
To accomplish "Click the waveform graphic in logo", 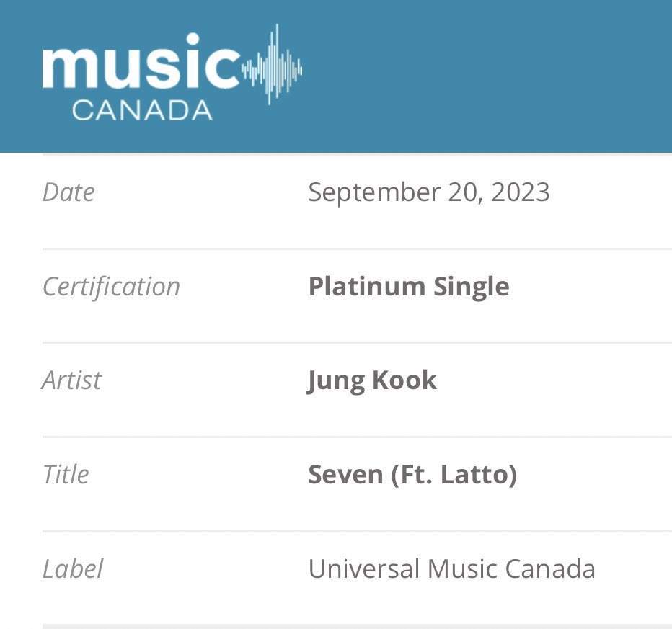I will tap(272, 64).
